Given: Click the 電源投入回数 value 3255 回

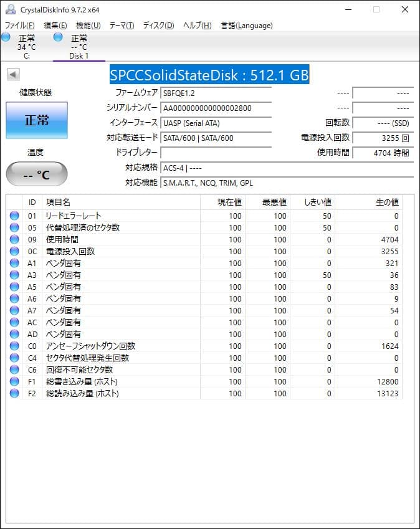Looking at the screenshot, I should point(383,138).
